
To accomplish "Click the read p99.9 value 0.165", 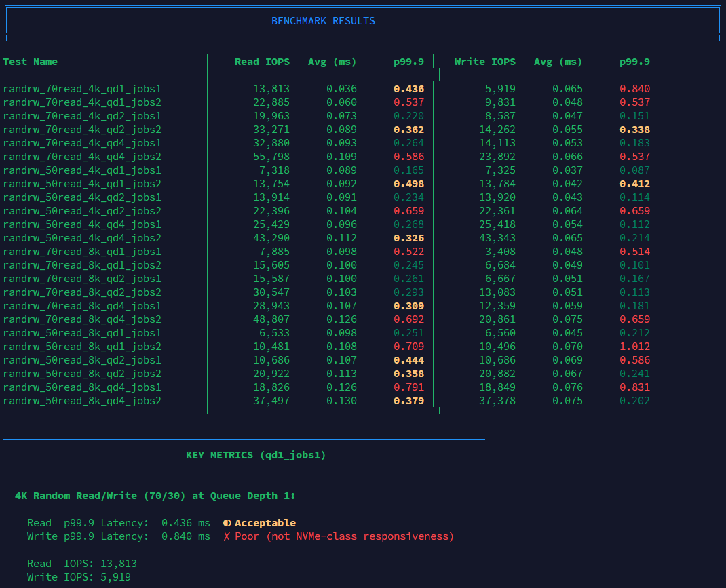I will click(409, 170).
